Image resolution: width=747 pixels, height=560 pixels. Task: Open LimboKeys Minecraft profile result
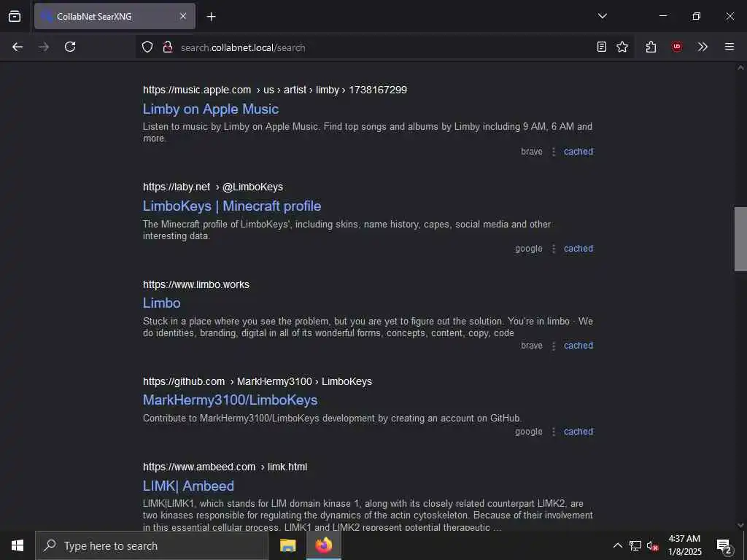(232, 206)
